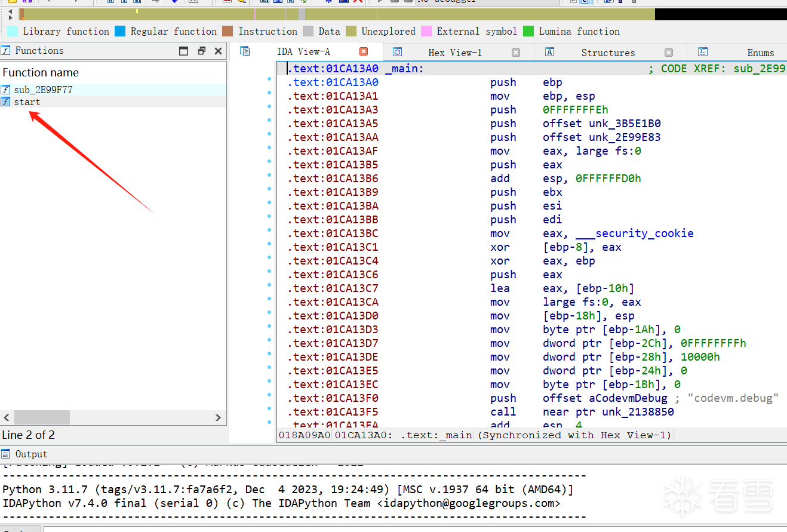Click the Structures tab icon
This screenshot has height=532, width=787.
pyautogui.click(x=550, y=52)
